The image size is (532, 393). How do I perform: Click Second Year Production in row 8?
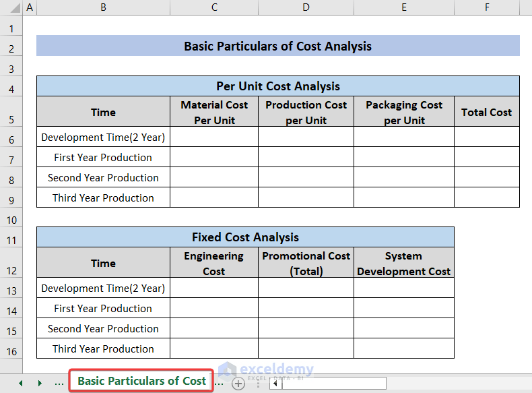[x=103, y=177]
